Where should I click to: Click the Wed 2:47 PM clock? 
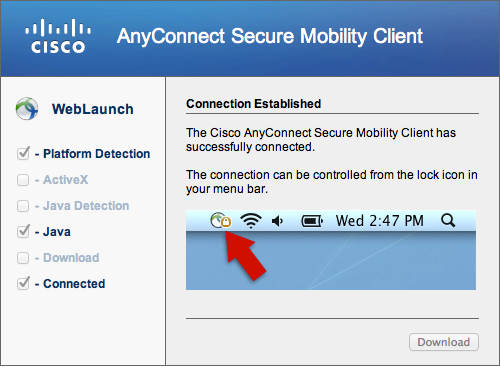click(x=380, y=221)
